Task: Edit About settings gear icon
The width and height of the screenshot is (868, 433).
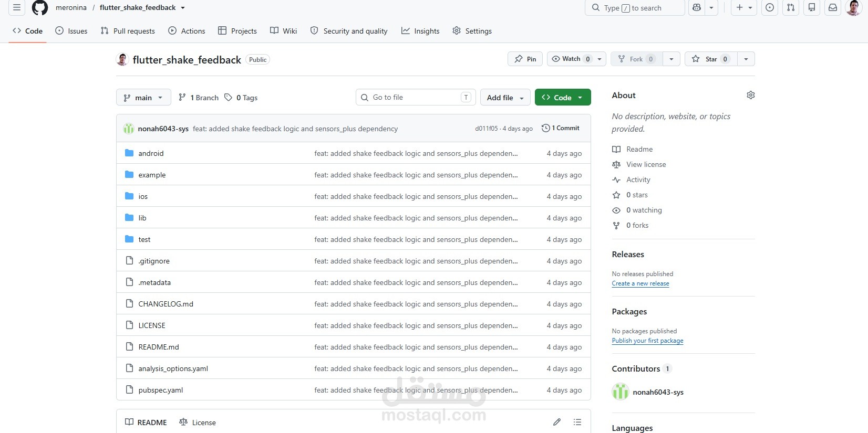Action: 750,95
